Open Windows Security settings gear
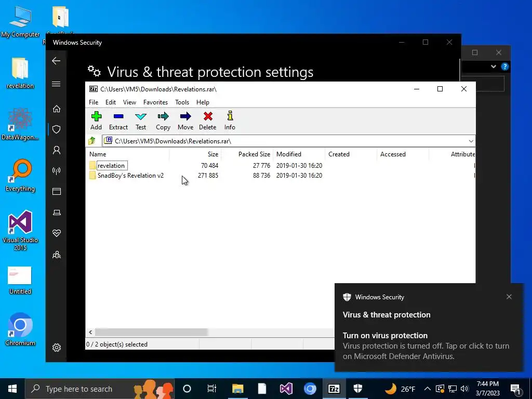The height and width of the screenshot is (399, 532). 56,348
